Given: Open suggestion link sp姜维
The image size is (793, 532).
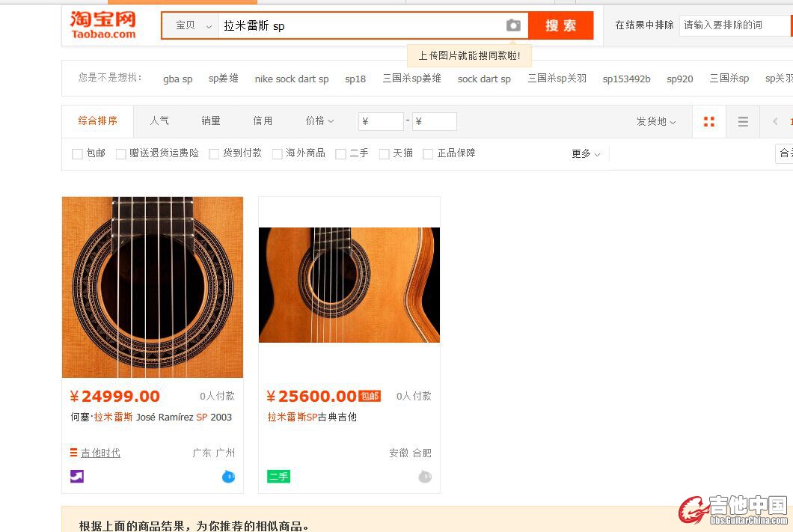Looking at the screenshot, I should click(224, 79).
